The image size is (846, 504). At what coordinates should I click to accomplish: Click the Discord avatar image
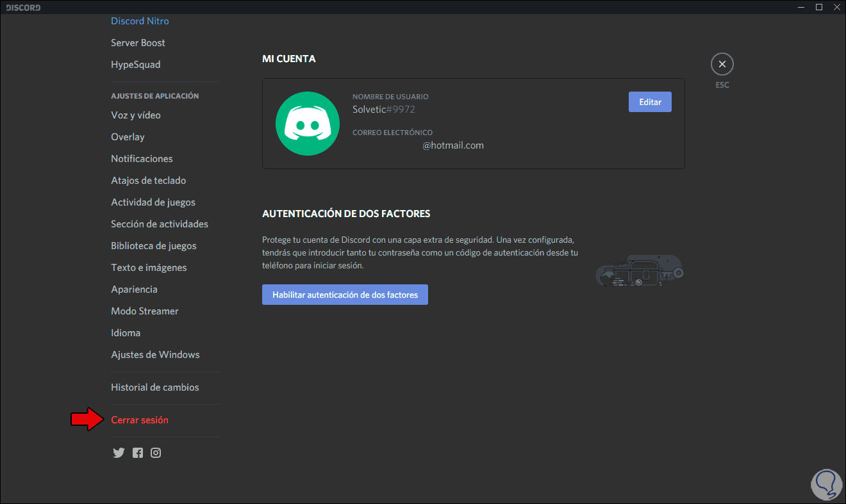click(308, 123)
